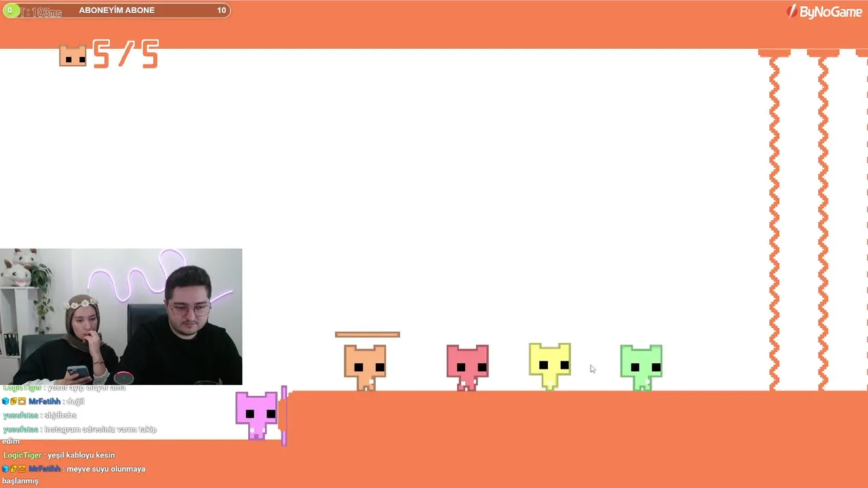The width and height of the screenshot is (868, 488).
Task: Click the small floating platform above orange cat
Action: (368, 334)
